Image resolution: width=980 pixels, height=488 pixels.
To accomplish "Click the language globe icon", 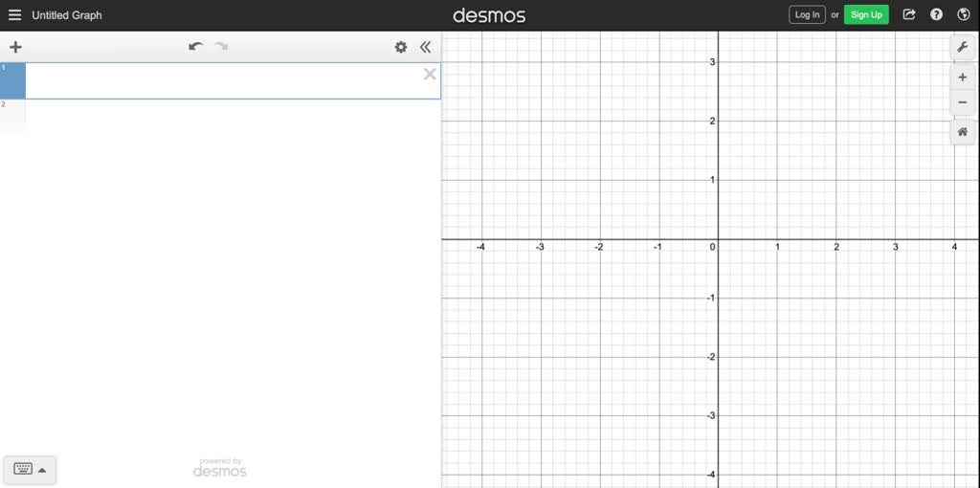I will pyautogui.click(x=964, y=15).
